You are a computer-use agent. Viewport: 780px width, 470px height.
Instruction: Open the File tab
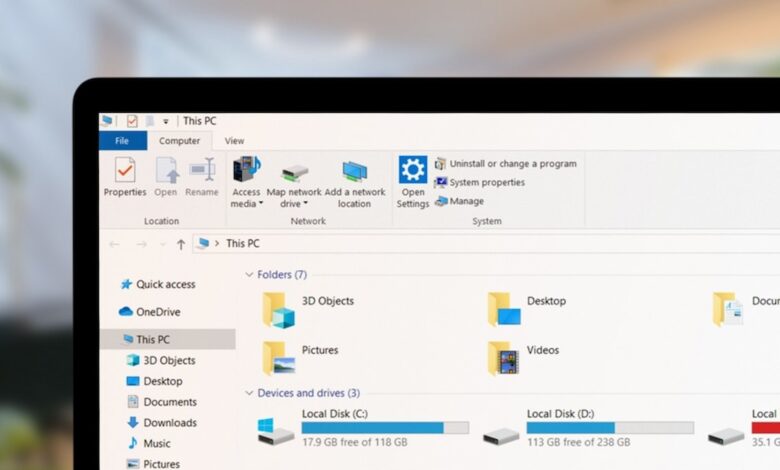[122, 141]
